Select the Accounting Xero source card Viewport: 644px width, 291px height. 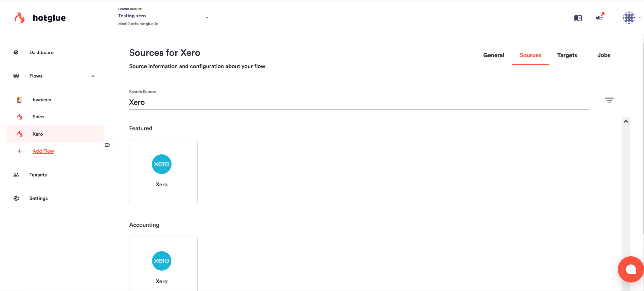[x=163, y=263]
